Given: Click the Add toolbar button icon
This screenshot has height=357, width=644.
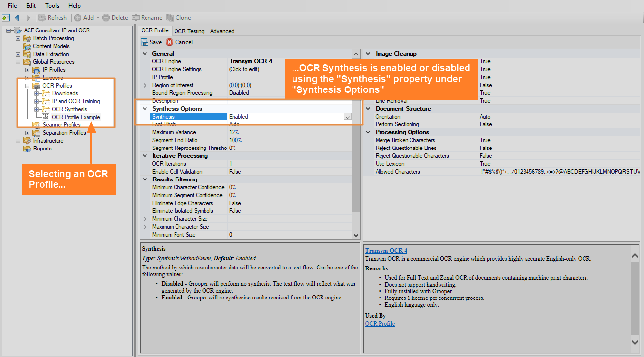Looking at the screenshot, I should 78,18.
